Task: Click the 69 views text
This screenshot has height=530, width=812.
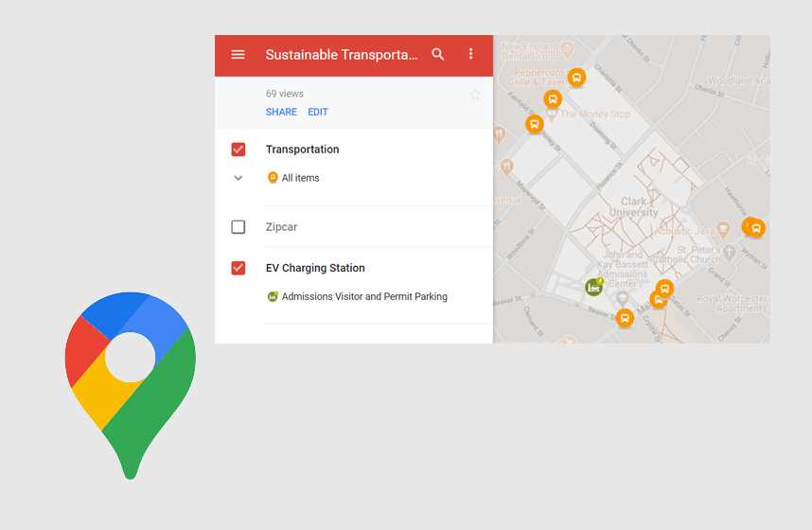Action: (284, 94)
